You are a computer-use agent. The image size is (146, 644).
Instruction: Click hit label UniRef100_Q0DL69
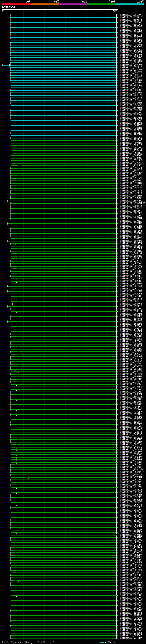pos(131,85)
